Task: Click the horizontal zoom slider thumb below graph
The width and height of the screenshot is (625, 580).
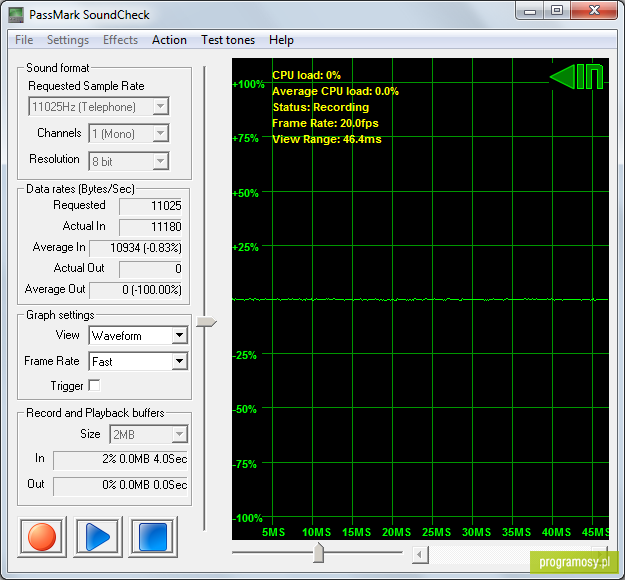Action: coord(318,552)
